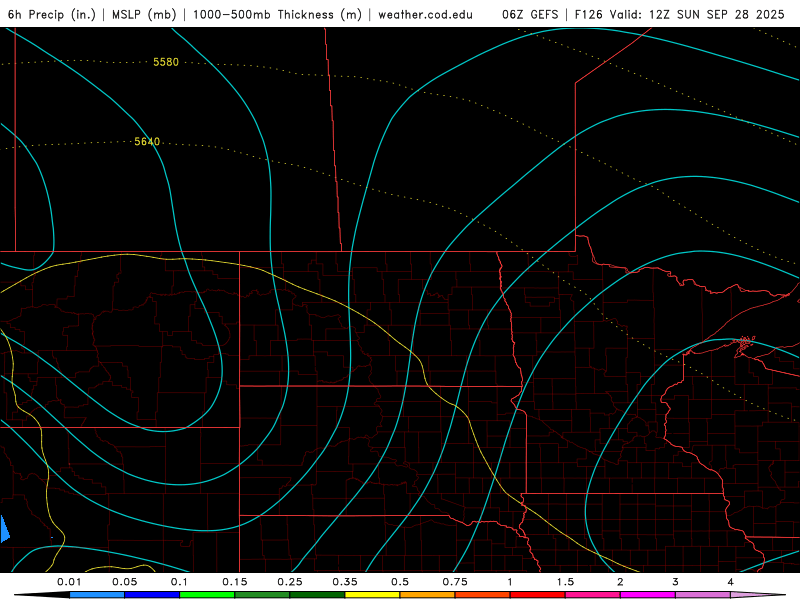Click the weather.cod.edu source text
The height and width of the screenshot is (600, 800).
[426, 14]
